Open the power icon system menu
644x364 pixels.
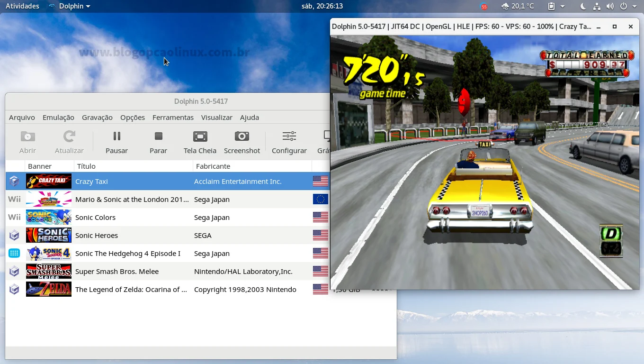(624, 6)
